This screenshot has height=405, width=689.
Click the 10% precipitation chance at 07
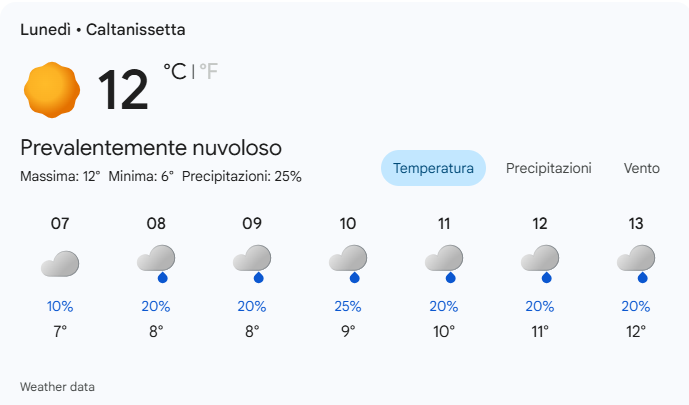point(60,306)
